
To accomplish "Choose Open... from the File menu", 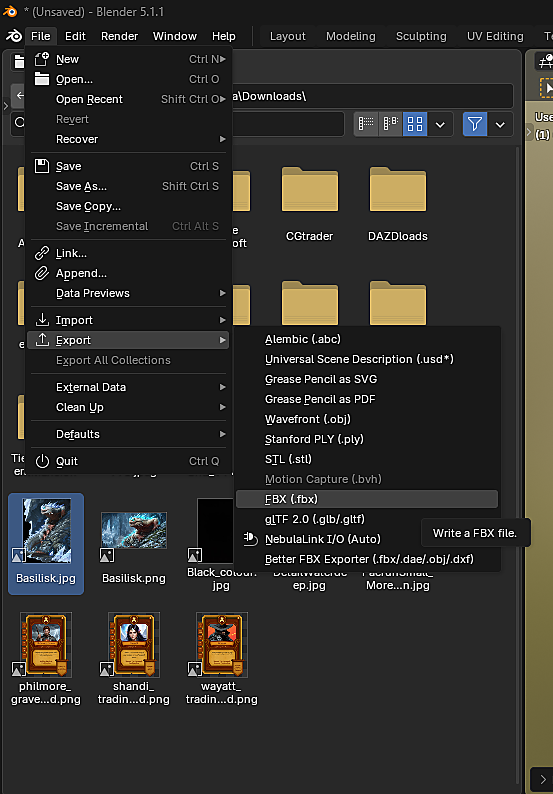I will (x=129, y=80).
